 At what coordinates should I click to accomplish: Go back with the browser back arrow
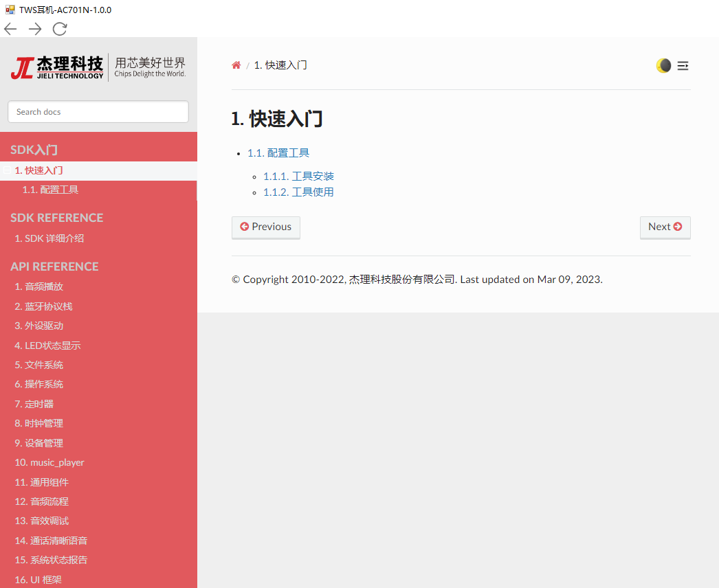click(10, 29)
